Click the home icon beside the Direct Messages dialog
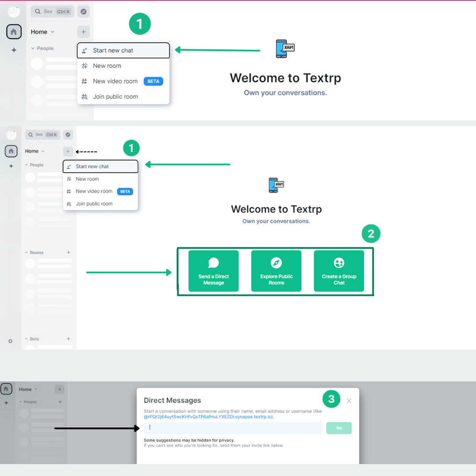 (6, 389)
